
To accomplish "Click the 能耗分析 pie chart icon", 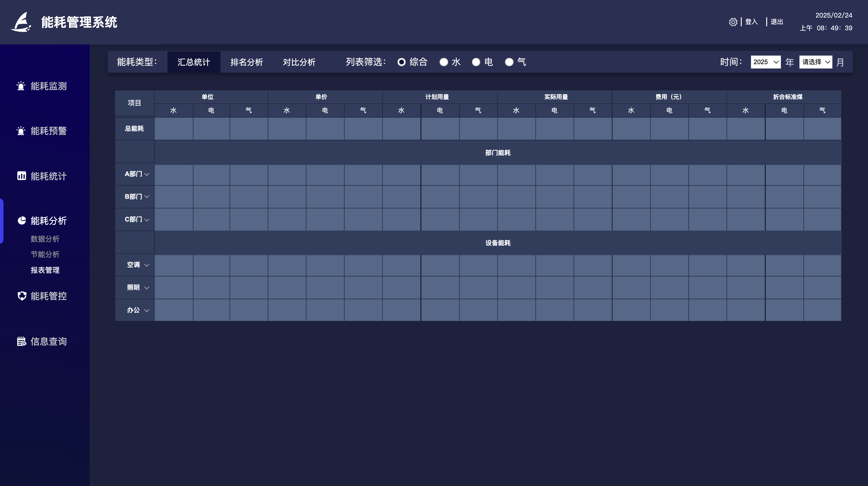I will (22, 221).
